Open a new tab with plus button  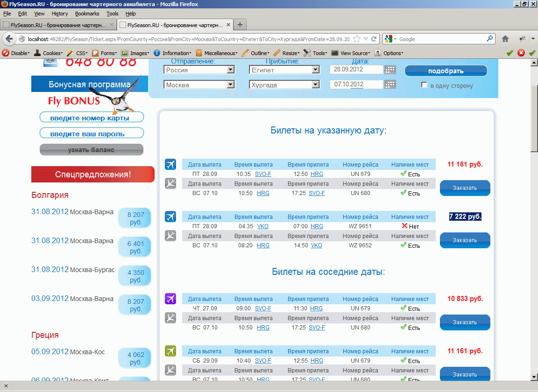pos(240,25)
